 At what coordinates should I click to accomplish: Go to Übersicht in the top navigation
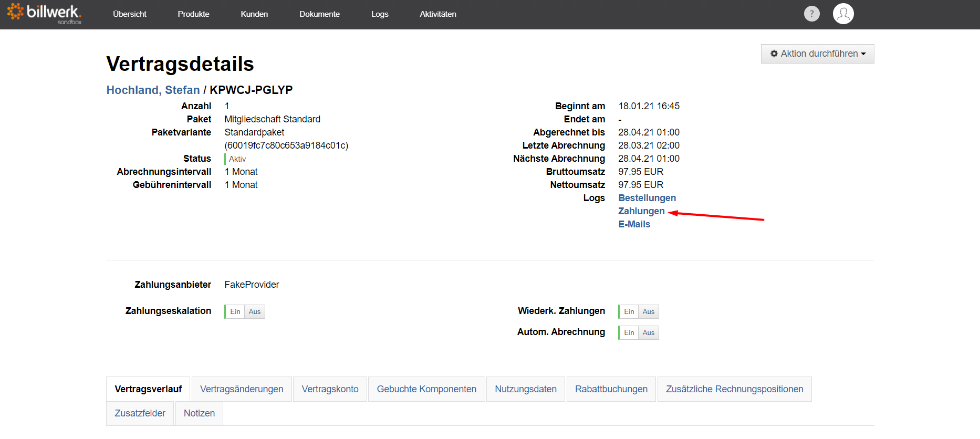[x=130, y=14]
